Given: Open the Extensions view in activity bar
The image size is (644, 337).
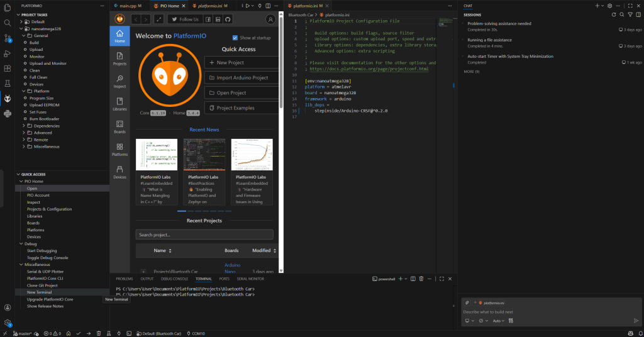Looking at the screenshot, I should [x=8, y=68].
